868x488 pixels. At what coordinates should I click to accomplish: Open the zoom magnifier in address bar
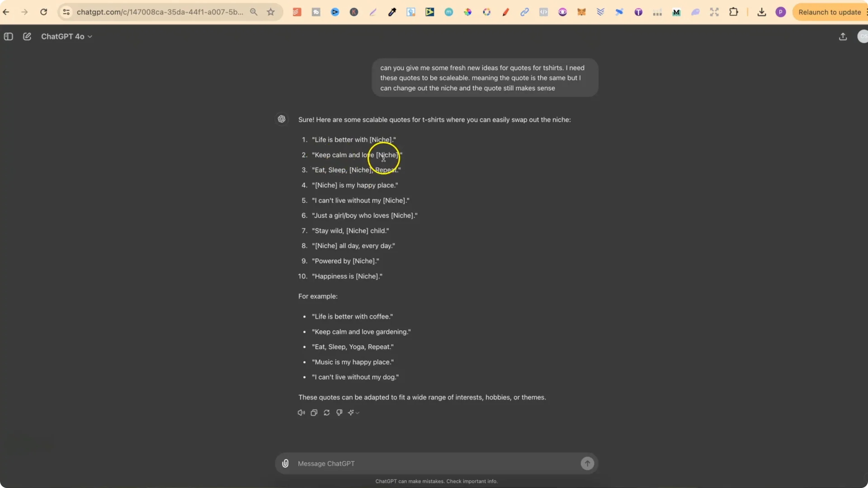coord(254,12)
